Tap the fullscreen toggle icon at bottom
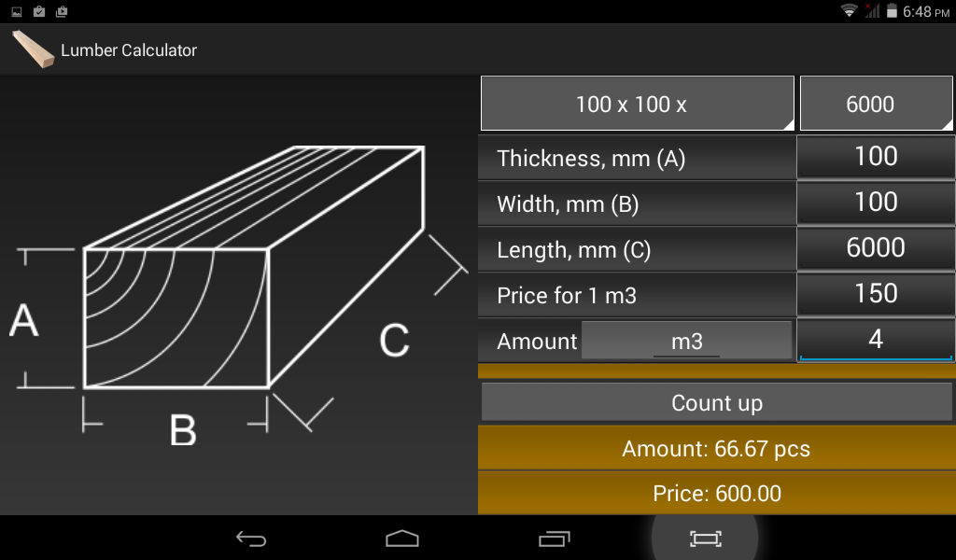The height and width of the screenshot is (560, 956). (x=707, y=539)
